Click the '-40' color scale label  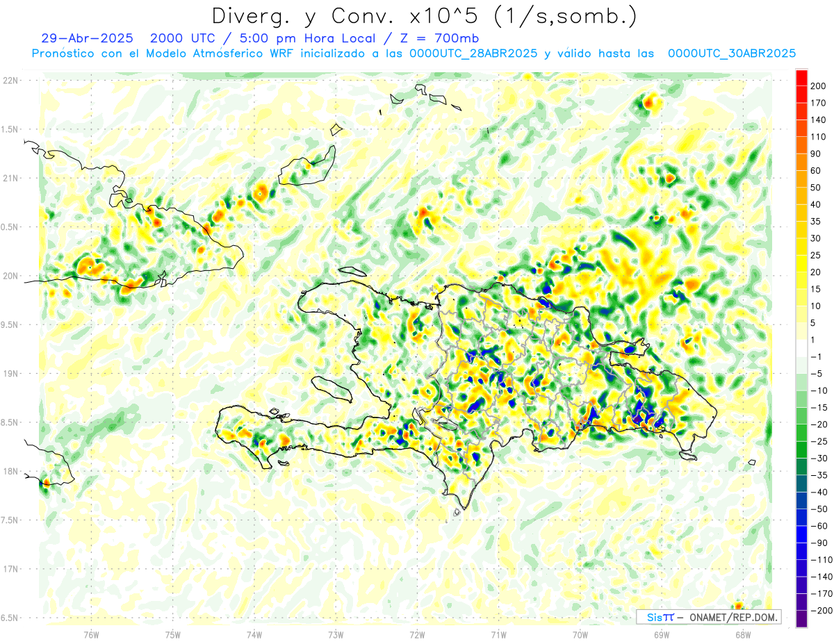pos(819,492)
